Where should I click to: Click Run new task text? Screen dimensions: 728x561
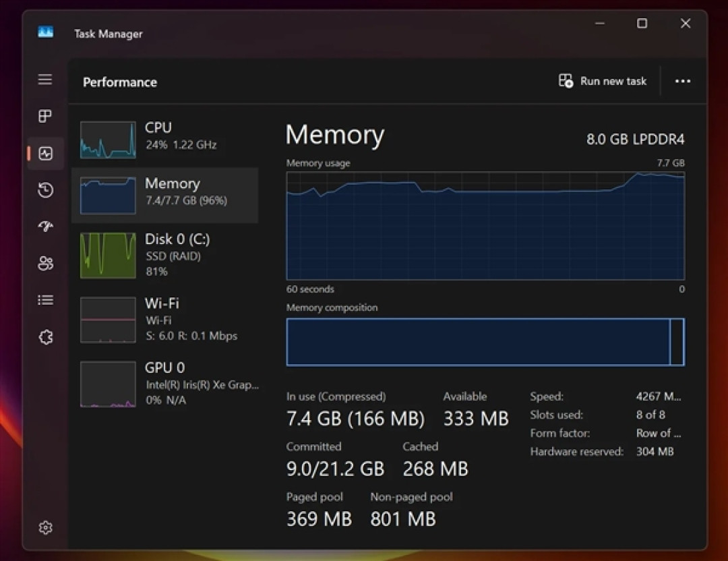613,82
